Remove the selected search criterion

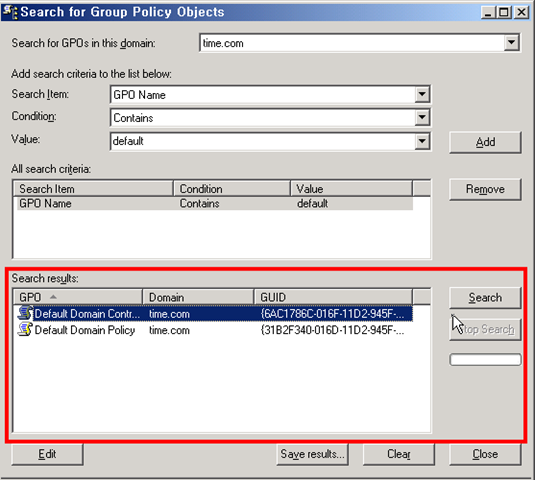(485, 189)
